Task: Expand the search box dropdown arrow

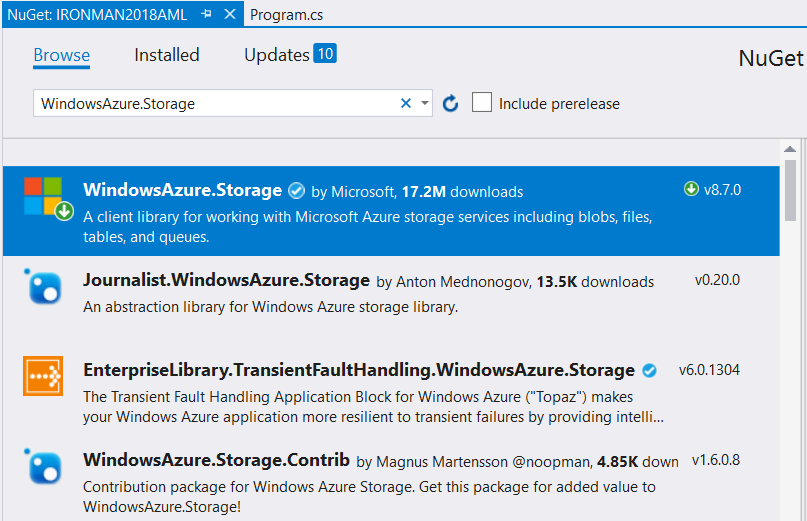Action: point(425,103)
